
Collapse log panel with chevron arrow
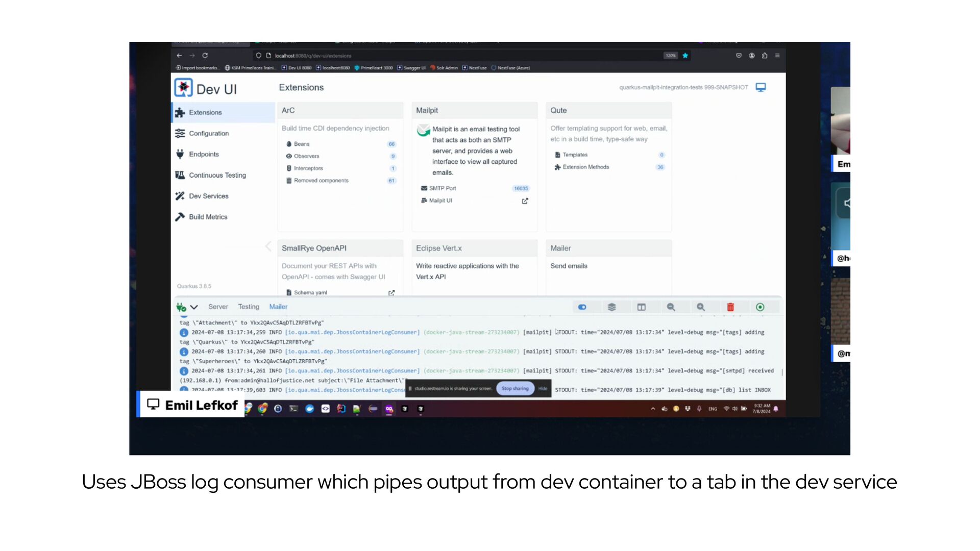[194, 307]
